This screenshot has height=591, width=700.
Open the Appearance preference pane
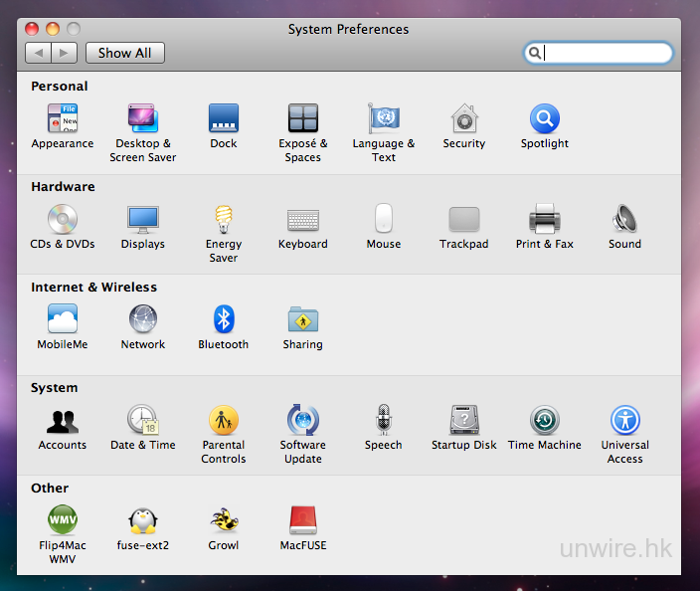[x=62, y=119]
